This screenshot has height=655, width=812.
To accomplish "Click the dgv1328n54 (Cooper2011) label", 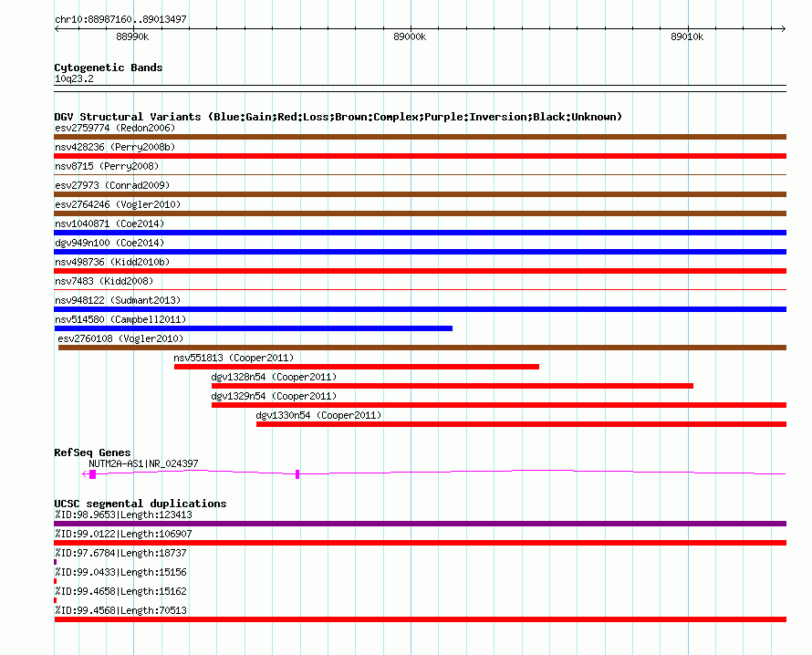I will (274, 377).
